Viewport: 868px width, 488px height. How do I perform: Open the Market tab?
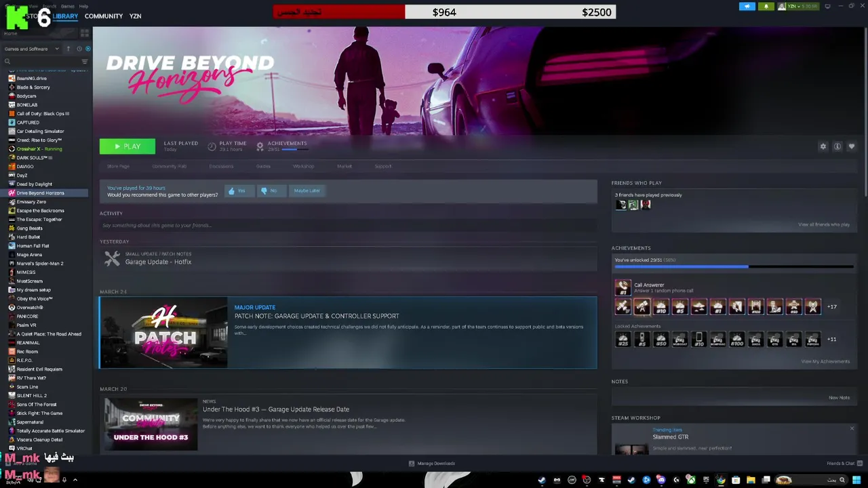[344, 166]
